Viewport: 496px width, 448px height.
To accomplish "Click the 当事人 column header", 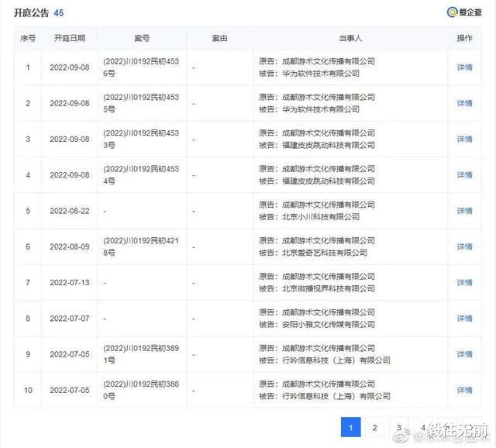I will 350,38.
